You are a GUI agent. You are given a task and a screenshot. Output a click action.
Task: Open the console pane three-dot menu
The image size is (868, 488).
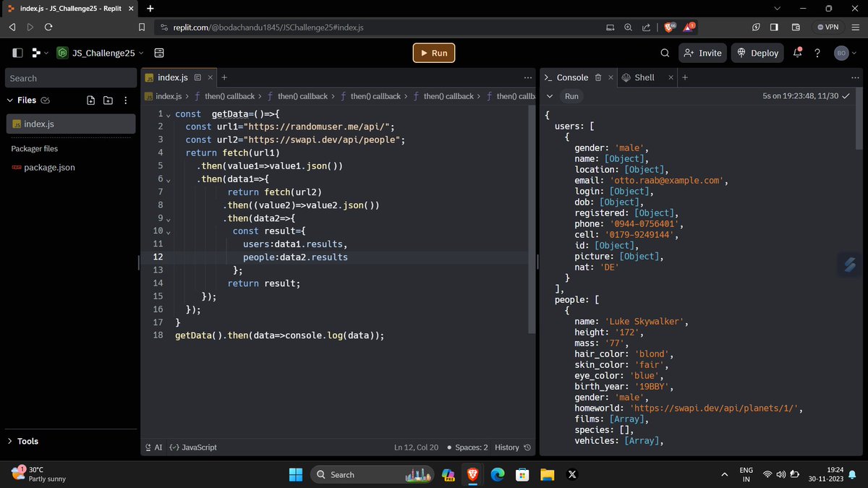[856, 77]
